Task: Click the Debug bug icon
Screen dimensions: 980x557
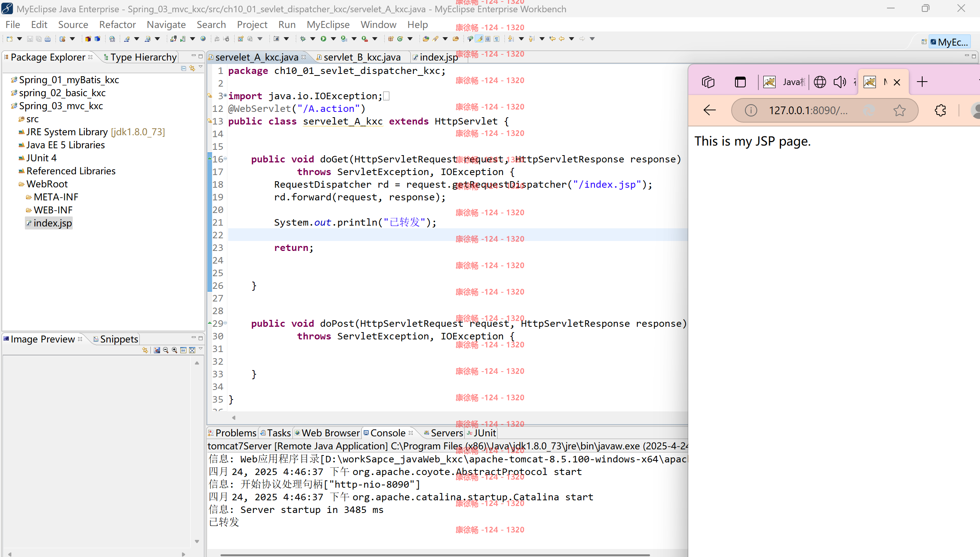Action: pyautogui.click(x=303, y=39)
